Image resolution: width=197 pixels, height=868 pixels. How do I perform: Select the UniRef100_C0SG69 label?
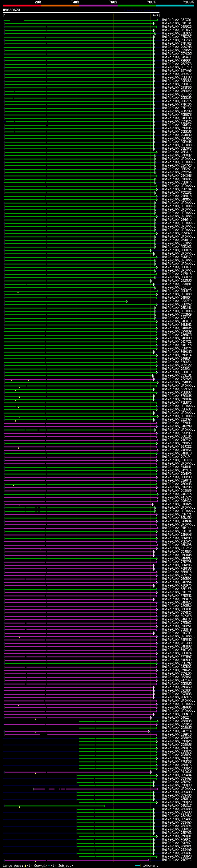click(176, 491)
